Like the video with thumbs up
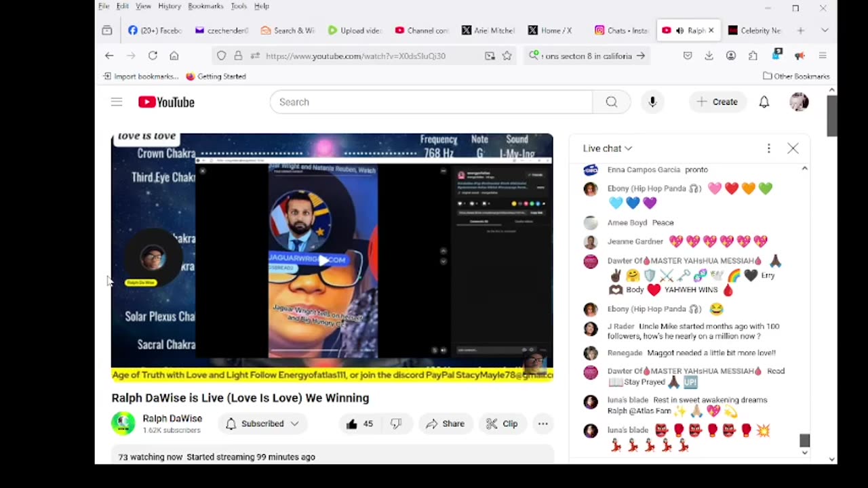868x488 pixels. [x=359, y=424]
